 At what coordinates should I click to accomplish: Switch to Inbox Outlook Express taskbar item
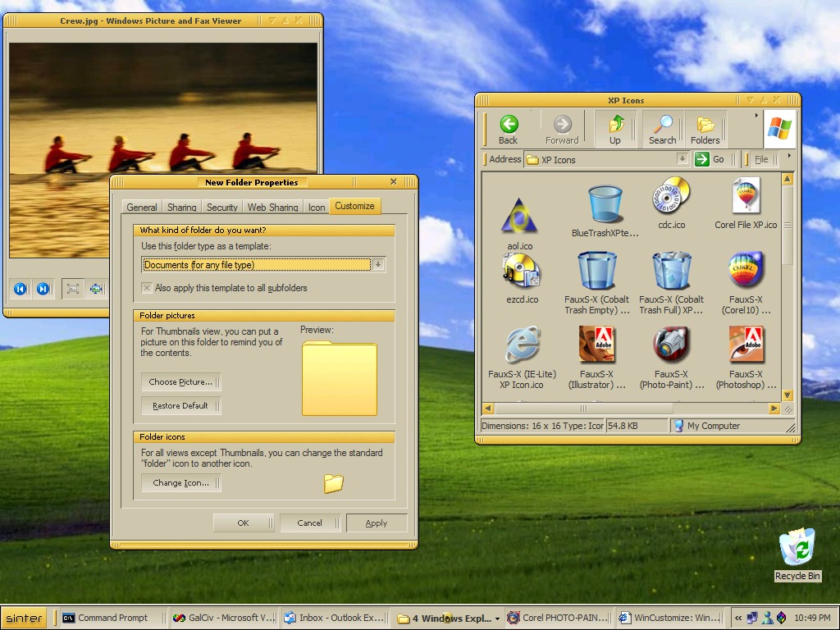tap(335, 618)
